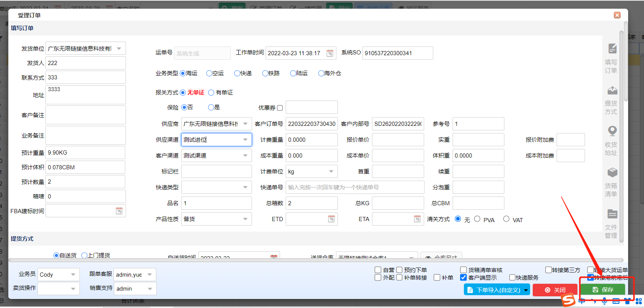Click the green 保存 button

[x=603, y=290]
